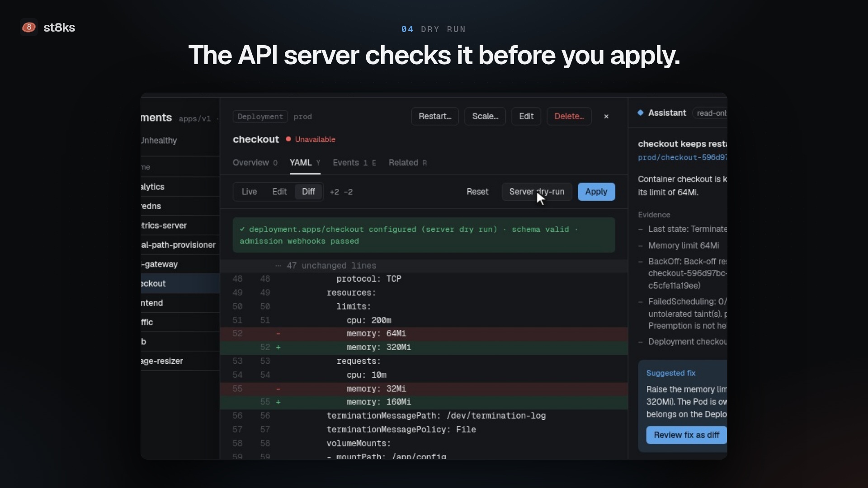868x488 pixels.
Task: Click removed line memory: 32Mi
Action: tap(424, 389)
